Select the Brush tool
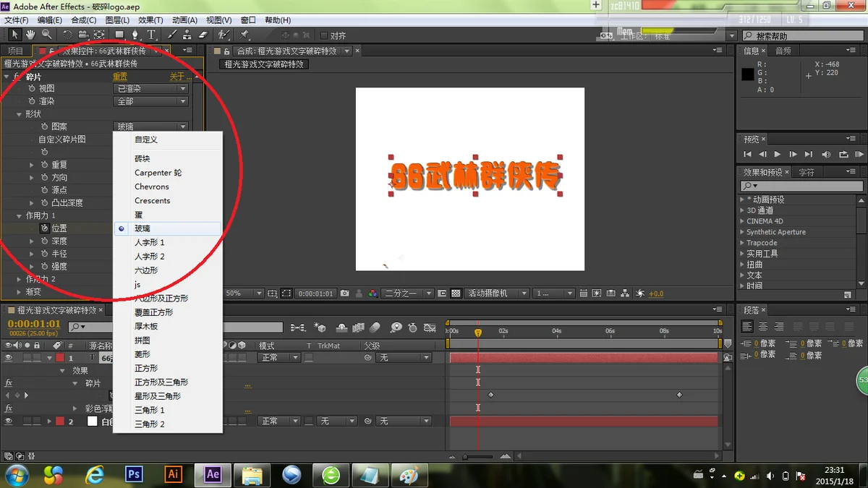868x488 pixels. 172,35
